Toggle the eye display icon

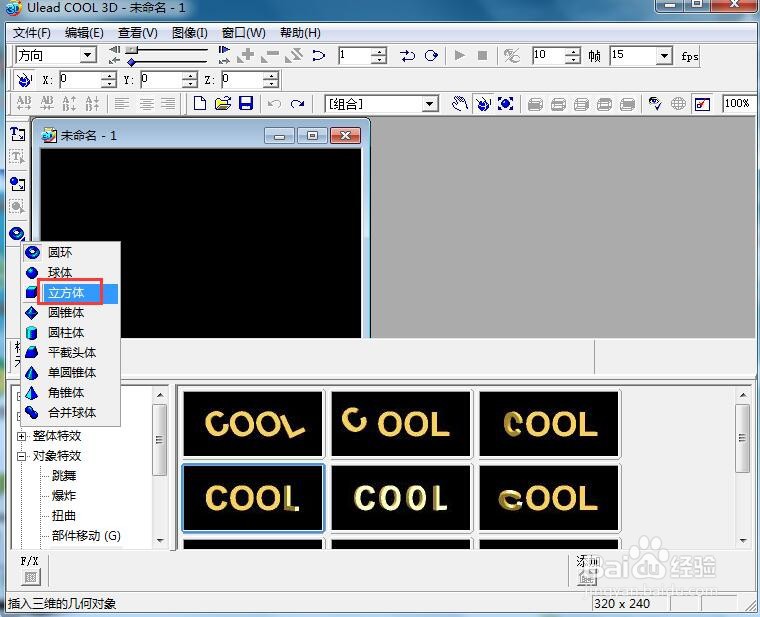[655, 104]
